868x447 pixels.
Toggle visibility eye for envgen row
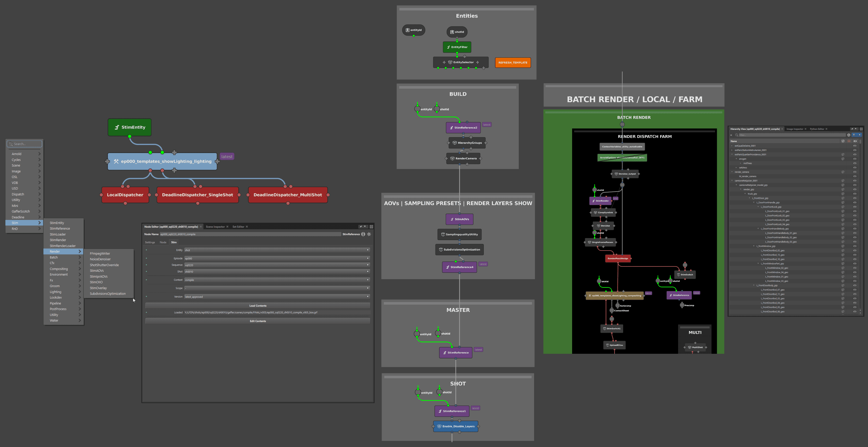[x=855, y=159]
